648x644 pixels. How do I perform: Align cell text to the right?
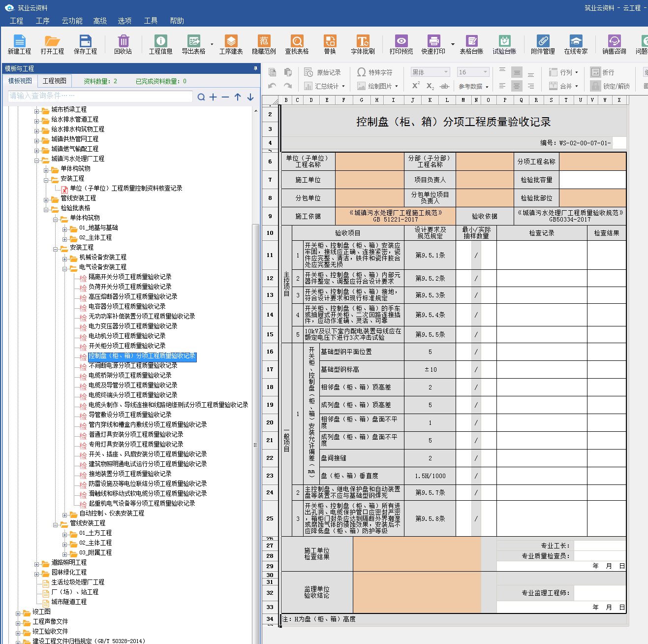point(531,86)
